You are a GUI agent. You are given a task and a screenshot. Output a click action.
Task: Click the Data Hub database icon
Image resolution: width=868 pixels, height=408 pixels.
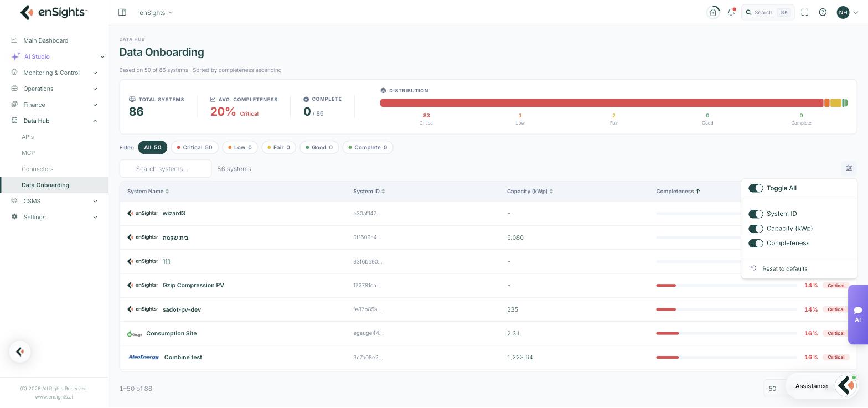tap(14, 121)
